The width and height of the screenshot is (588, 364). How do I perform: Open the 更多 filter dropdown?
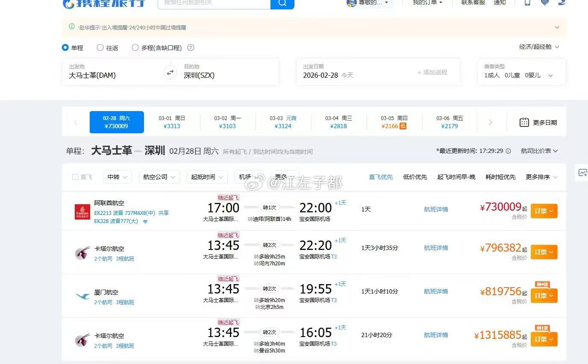click(x=285, y=177)
